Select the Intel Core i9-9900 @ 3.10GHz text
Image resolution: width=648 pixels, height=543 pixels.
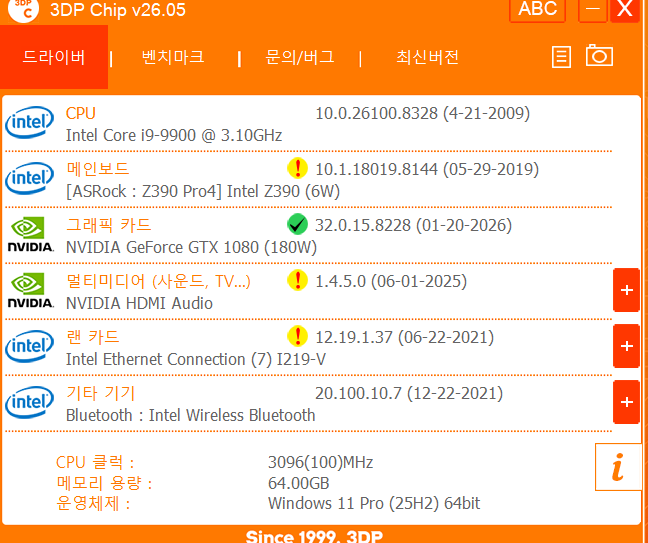pos(174,136)
